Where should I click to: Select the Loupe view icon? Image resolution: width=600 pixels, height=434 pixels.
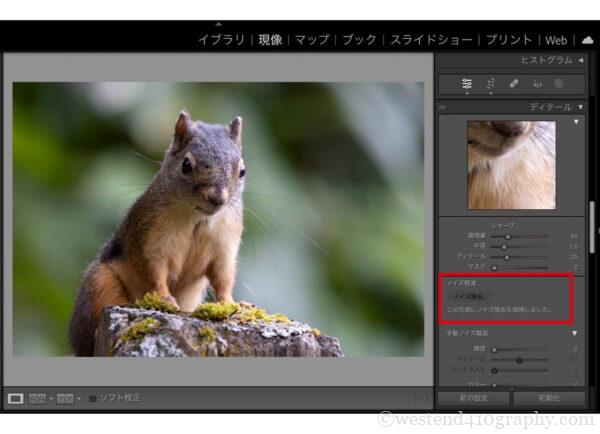[16, 398]
